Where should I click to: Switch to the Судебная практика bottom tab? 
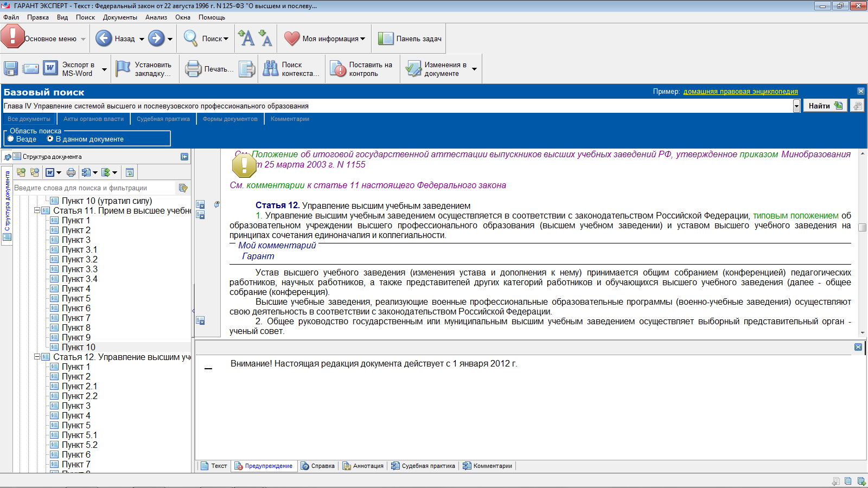tap(423, 466)
